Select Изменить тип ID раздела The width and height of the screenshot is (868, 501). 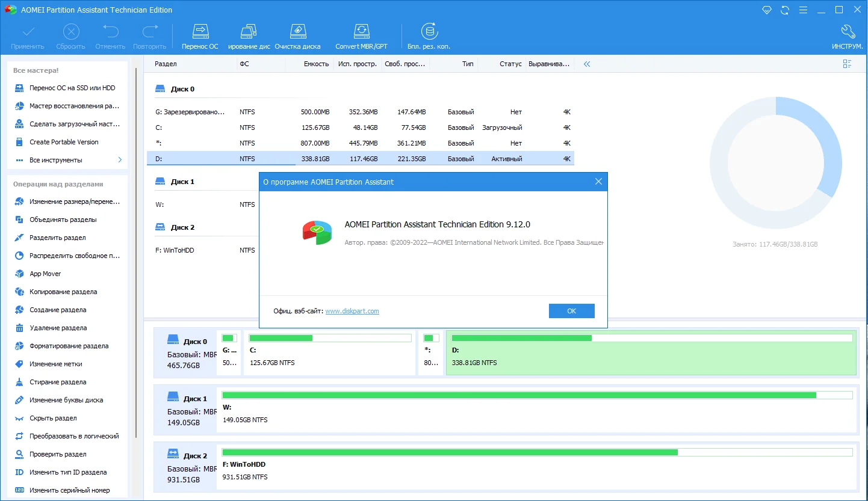point(67,472)
